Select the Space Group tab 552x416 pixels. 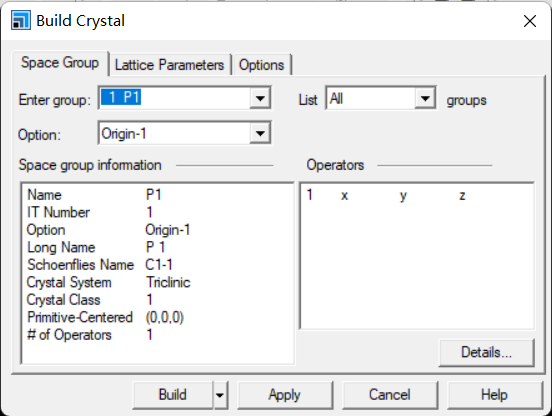(x=60, y=63)
